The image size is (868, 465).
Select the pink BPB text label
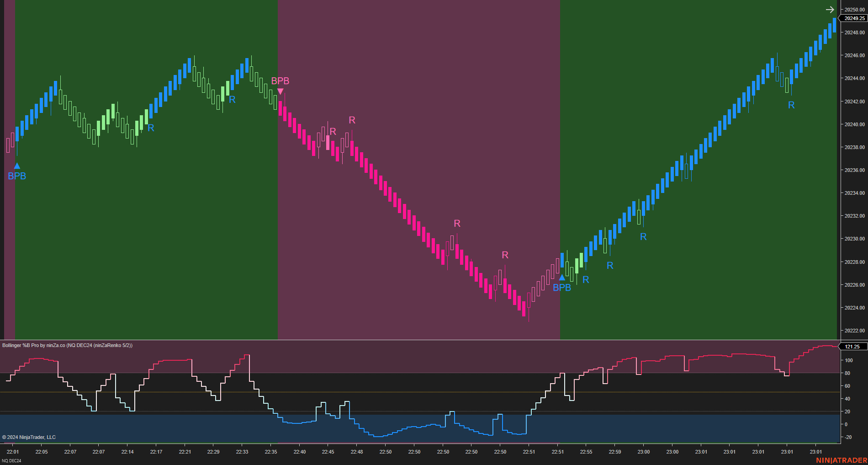point(280,81)
